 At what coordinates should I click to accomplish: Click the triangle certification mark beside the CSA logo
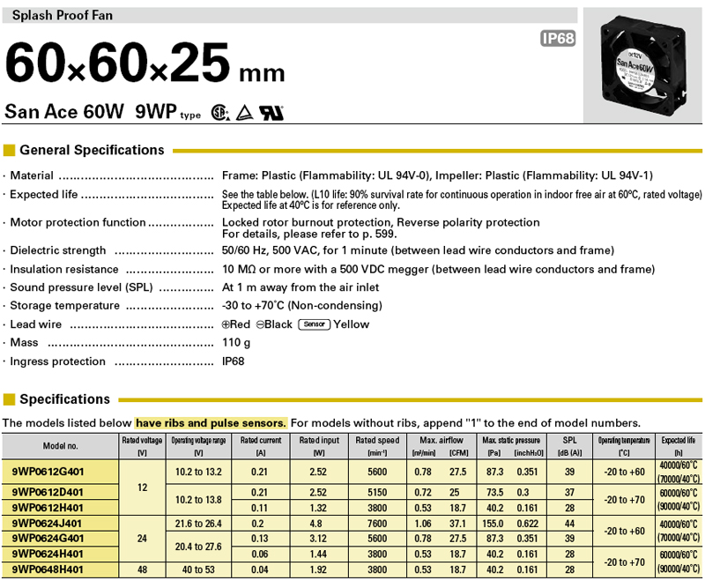[243, 113]
